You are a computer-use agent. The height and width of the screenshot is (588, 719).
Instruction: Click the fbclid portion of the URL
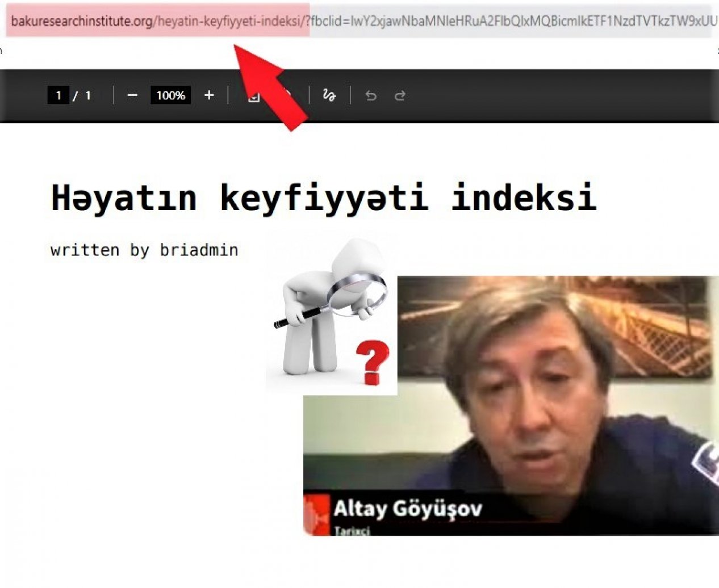511,22
